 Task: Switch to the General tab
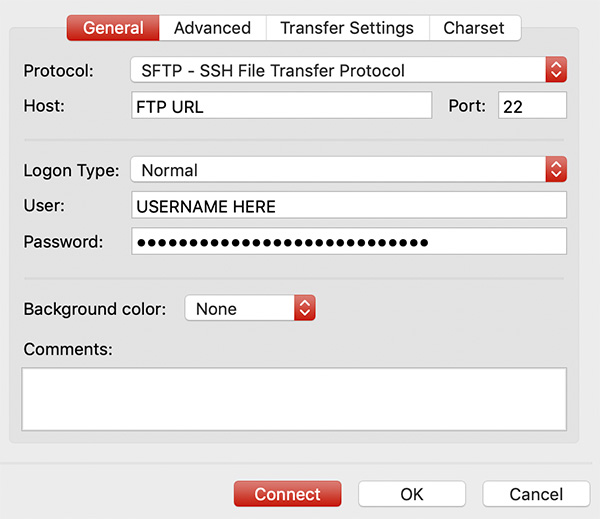(113, 28)
